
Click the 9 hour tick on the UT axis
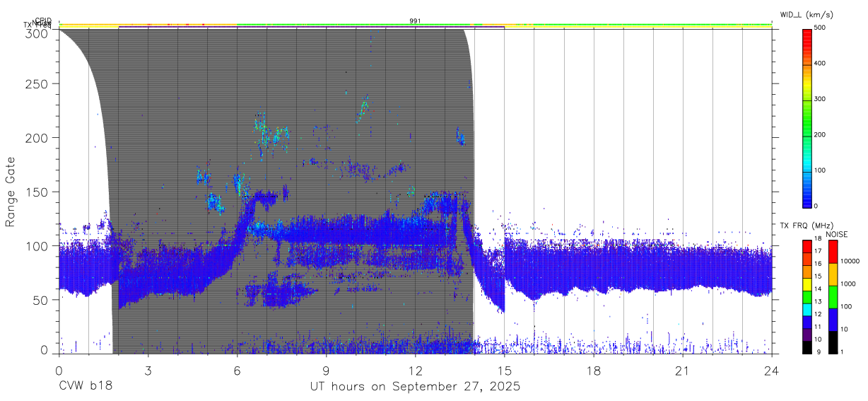tap(326, 370)
